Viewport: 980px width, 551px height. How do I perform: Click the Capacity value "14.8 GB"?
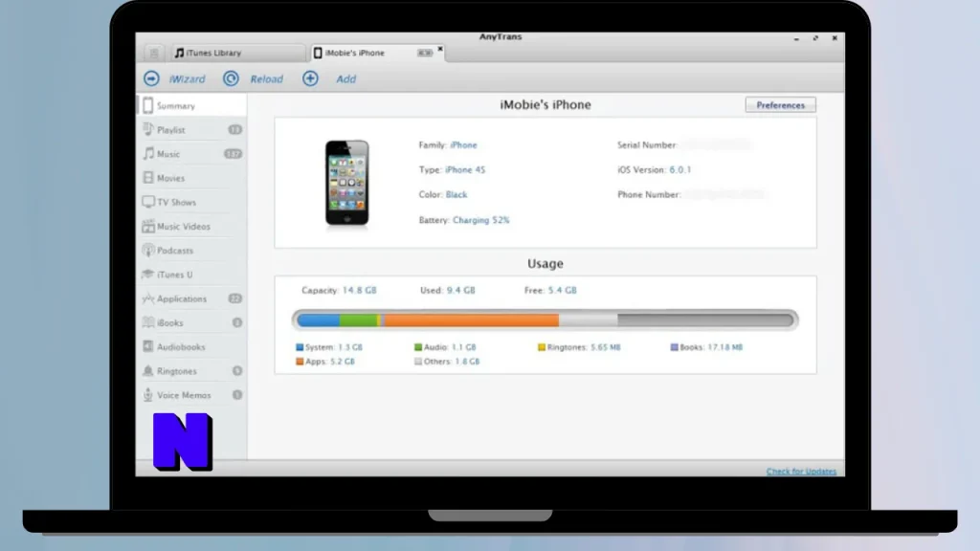click(x=360, y=291)
